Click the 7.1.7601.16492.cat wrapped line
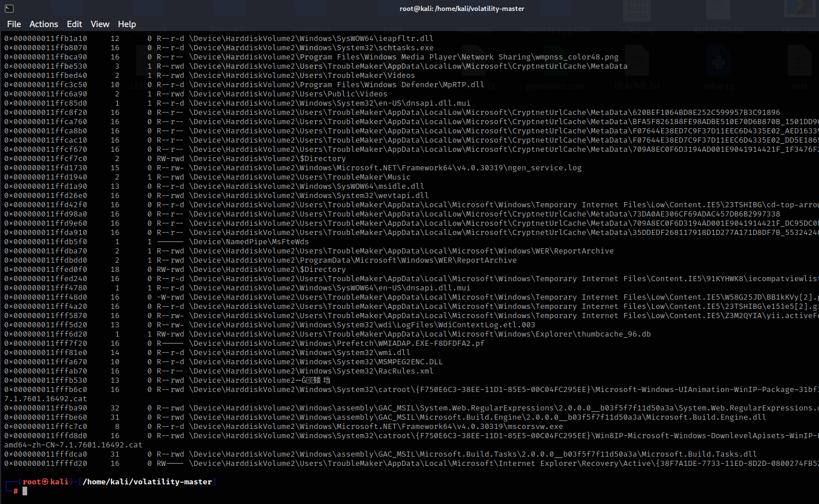The height and width of the screenshot is (504, 819). tap(46, 399)
